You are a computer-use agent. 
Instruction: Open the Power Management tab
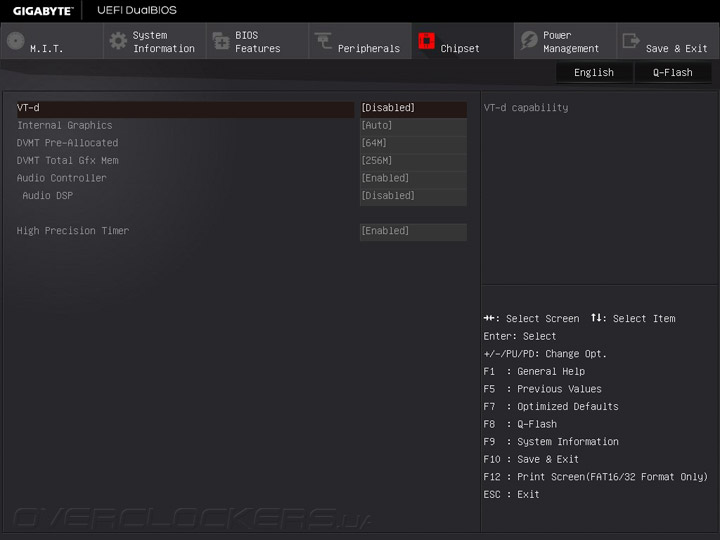pos(565,41)
